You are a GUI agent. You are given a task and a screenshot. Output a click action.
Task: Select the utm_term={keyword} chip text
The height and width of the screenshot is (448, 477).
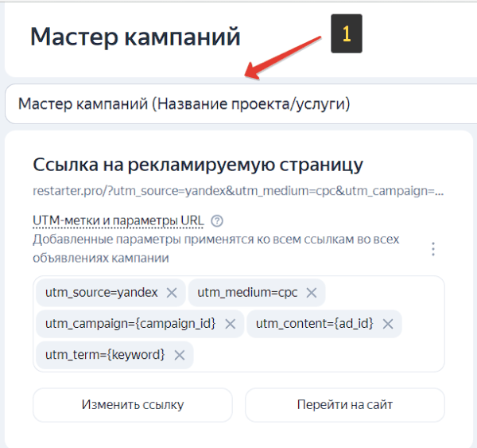click(105, 355)
